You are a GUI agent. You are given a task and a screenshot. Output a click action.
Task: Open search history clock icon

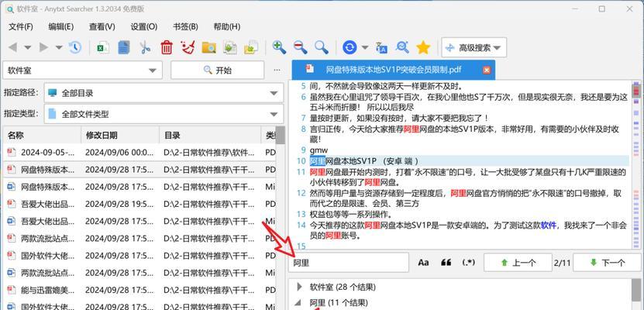pos(74,47)
